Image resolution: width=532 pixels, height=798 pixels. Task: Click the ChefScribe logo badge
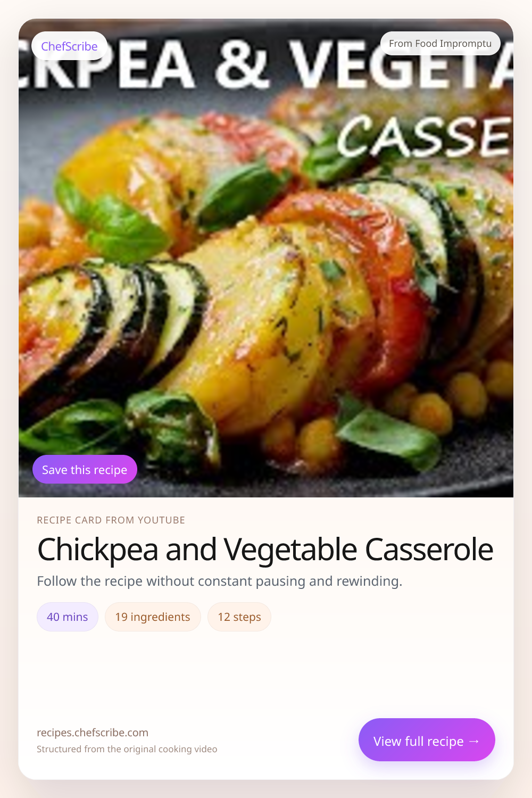click(69, 46)
